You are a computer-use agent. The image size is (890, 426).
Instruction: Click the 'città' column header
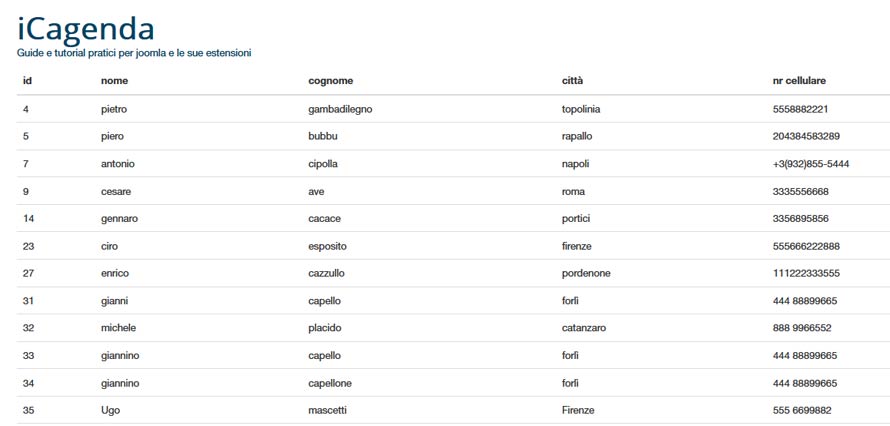click(x=572, y=81)
